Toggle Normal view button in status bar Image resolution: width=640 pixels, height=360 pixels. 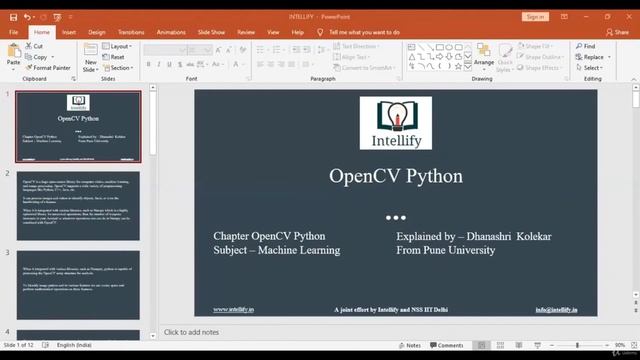[481, 345]
